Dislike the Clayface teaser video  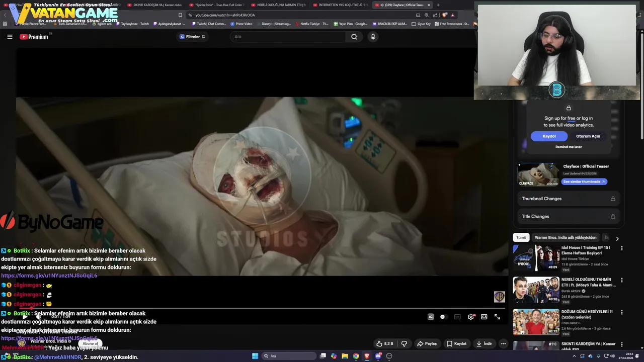[404, 344]
